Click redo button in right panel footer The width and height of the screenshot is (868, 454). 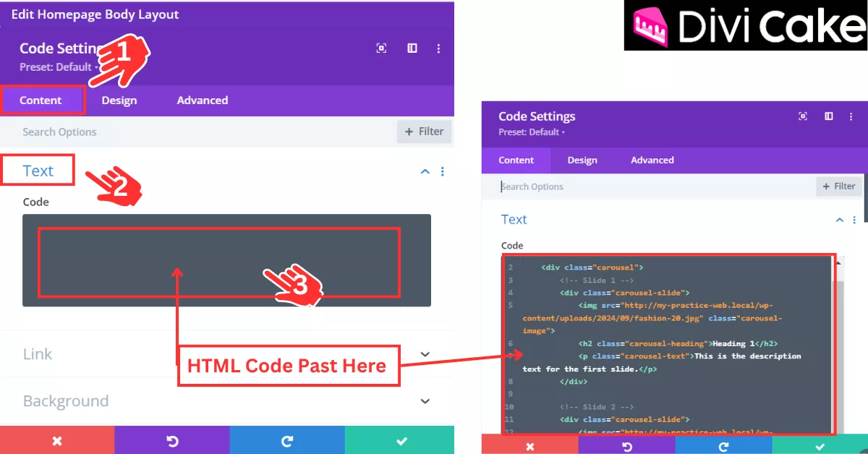723,446
